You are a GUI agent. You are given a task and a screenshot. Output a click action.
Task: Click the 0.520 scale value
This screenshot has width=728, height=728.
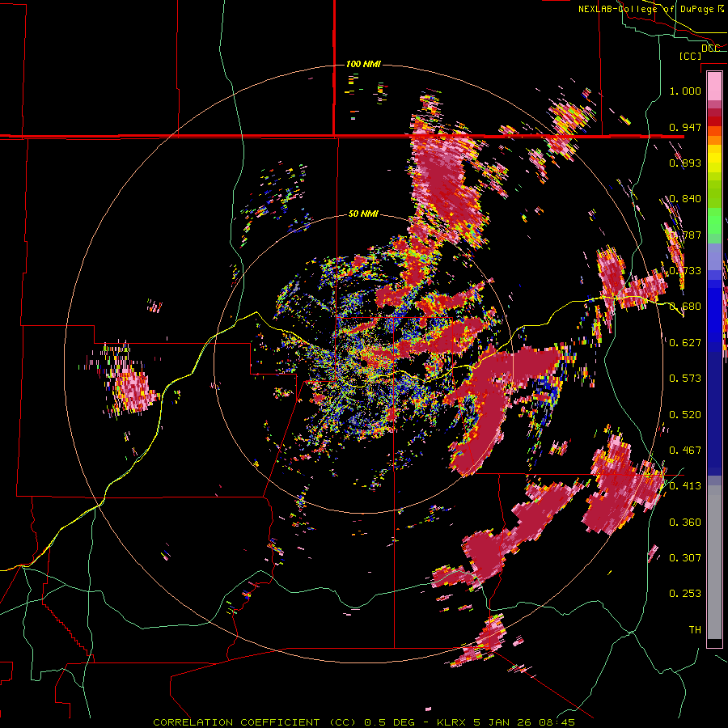[685, 415]
